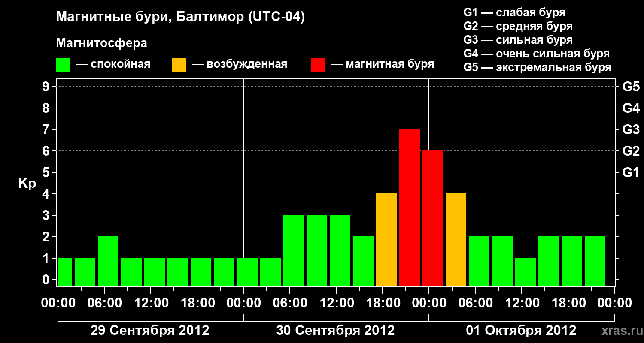Click the red bar reaching Kp 6
The image size is (644, 343).
click(x=433, y=219)
